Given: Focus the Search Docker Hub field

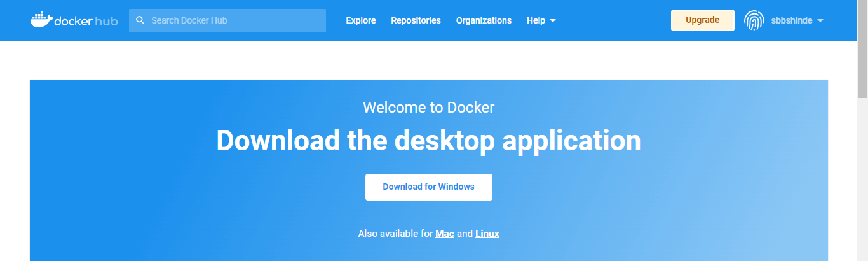Looking at the screenshot, I should point(227,20).
